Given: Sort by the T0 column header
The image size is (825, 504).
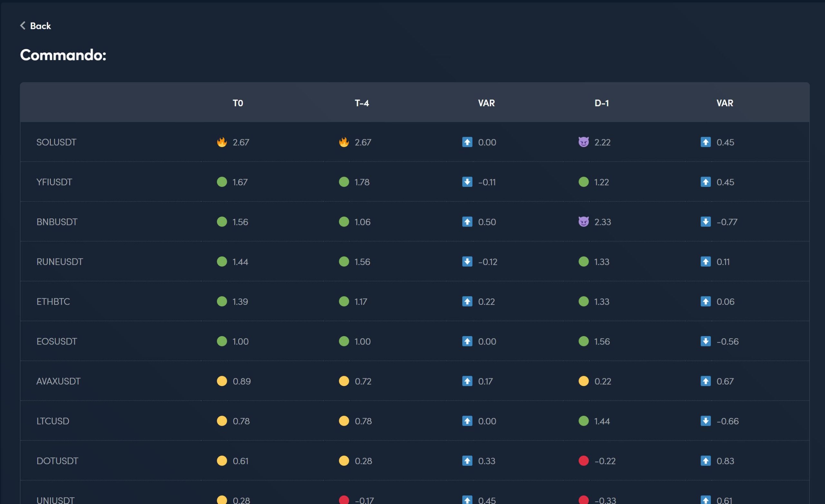Looking at the screenshot, I should click(238, 103).
